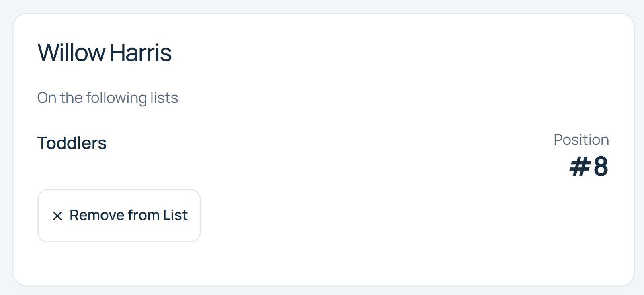Screen dimensions: 644x295
Task: Click the Toddlers list name
Action: (x=72, y=143)
